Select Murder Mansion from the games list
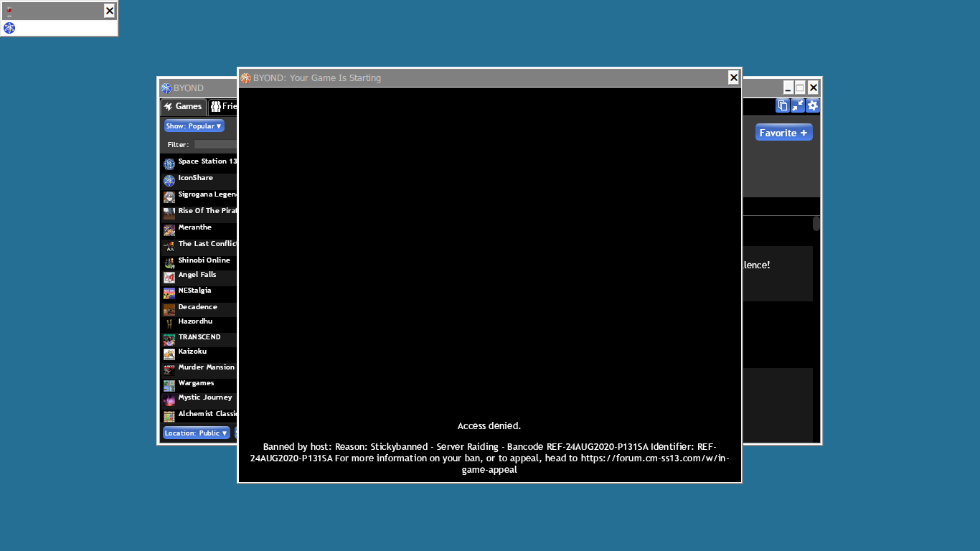The height and width of the screenshot is (551, 980). pyautogui.click(x=206, y=367)
